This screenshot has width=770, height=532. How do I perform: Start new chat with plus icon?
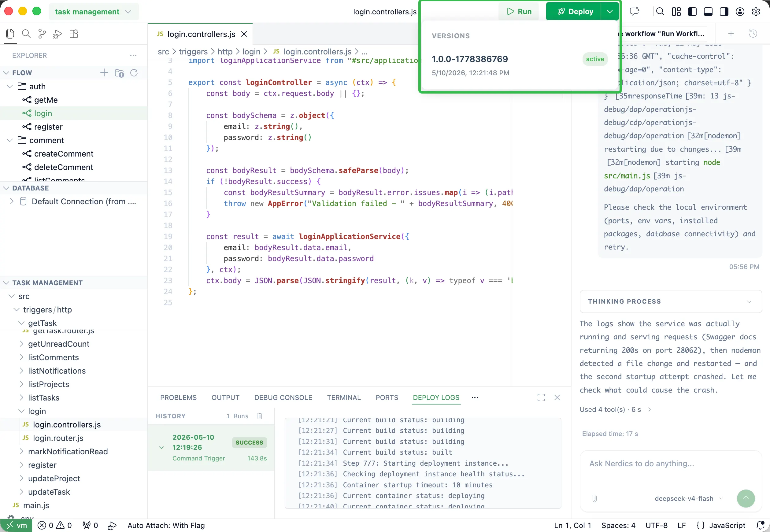click(x=731, y=33)
